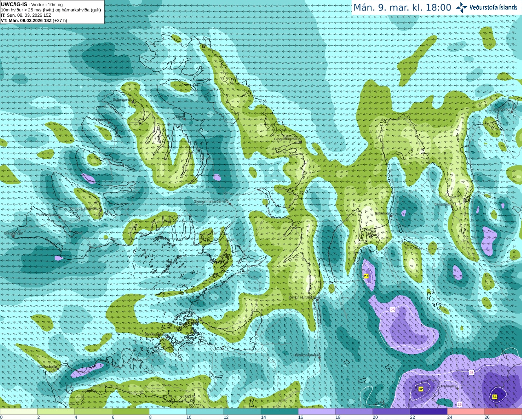Click the 16–18 m/s lavender legend swatch
The image size is (522, 420).
(317, 411)
